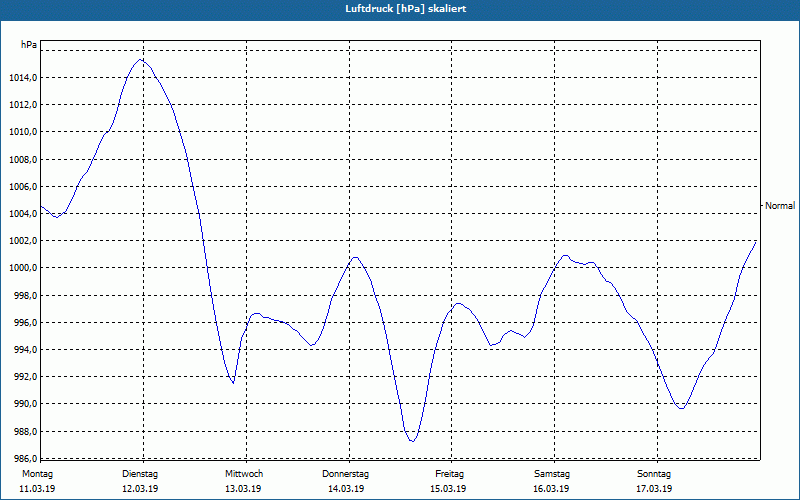Click the chart title 'Luftdruck [hPa] skaliert'
The image size is (800, 500).
(x=406, y=9)
